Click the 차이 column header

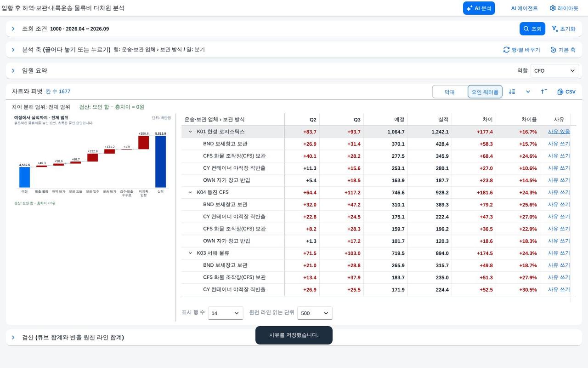[x=474, y=120]
